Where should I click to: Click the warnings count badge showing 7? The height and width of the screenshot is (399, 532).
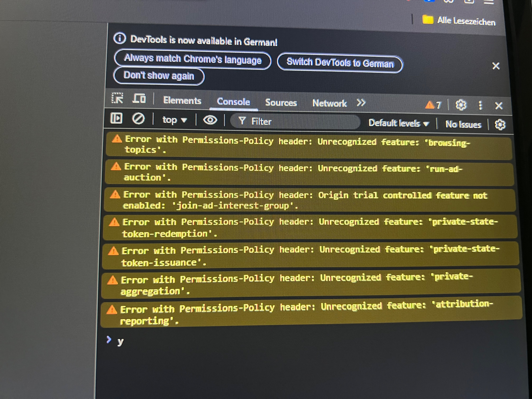433,105
